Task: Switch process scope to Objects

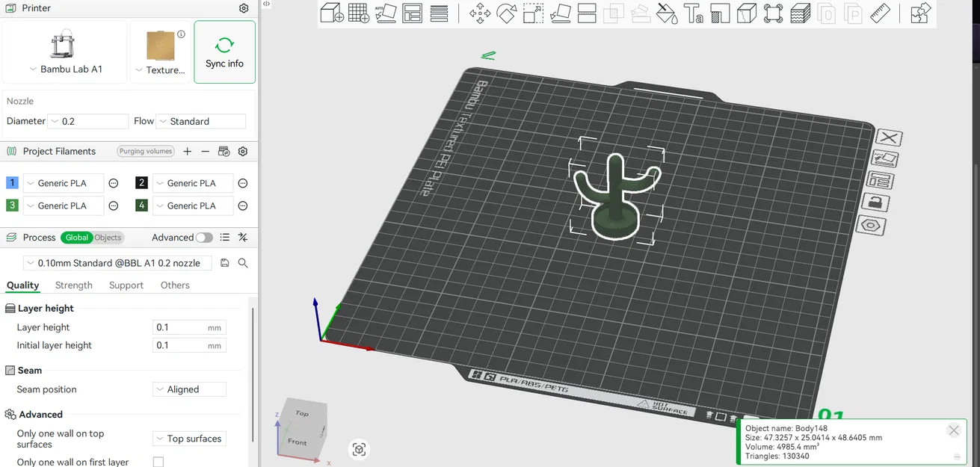Action: 108,238
